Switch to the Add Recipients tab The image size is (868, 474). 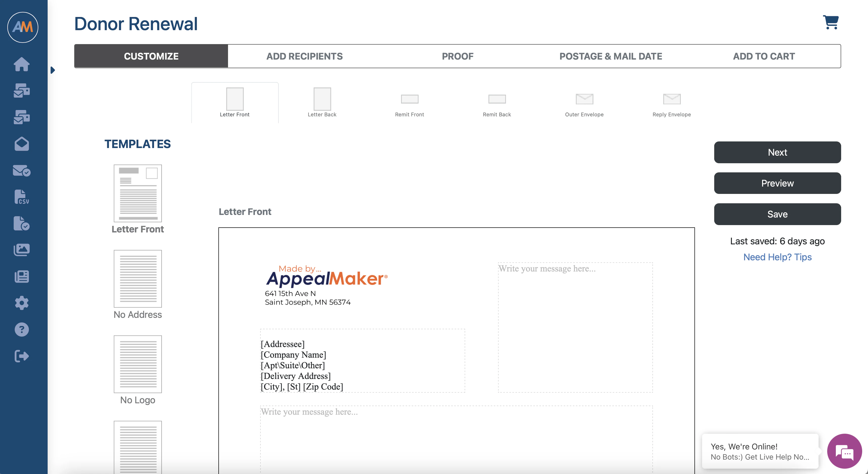click(304, 56)
